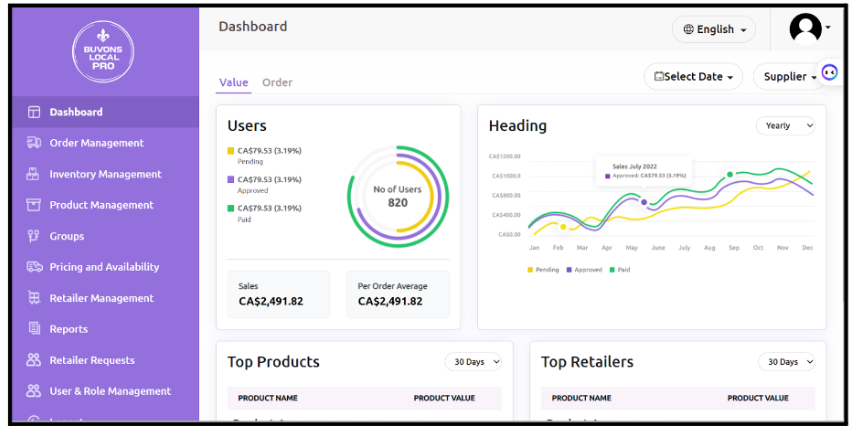Click the Groups sidebar icon
853x431 pixels.
33,236
